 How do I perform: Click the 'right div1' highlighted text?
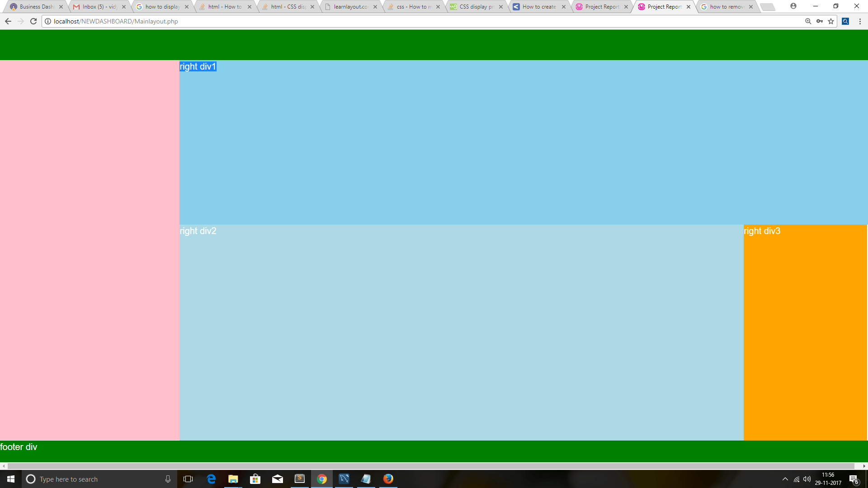coord(198,66)
